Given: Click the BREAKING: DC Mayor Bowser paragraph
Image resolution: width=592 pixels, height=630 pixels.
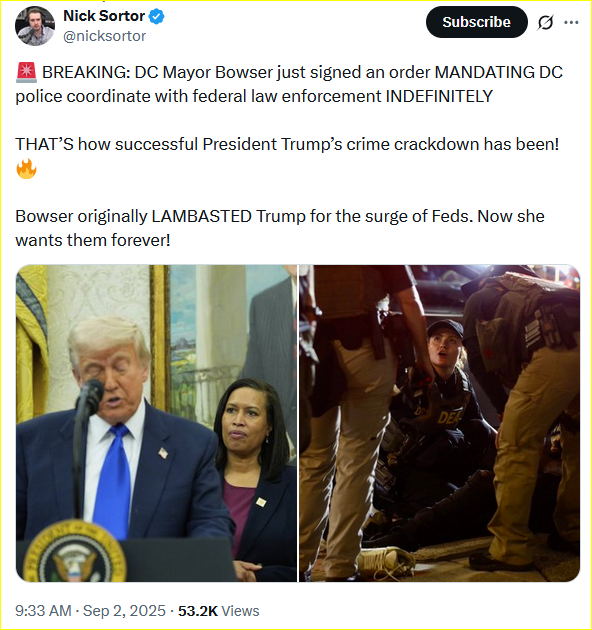Looking at the screenshot, I should pos(289,84).
